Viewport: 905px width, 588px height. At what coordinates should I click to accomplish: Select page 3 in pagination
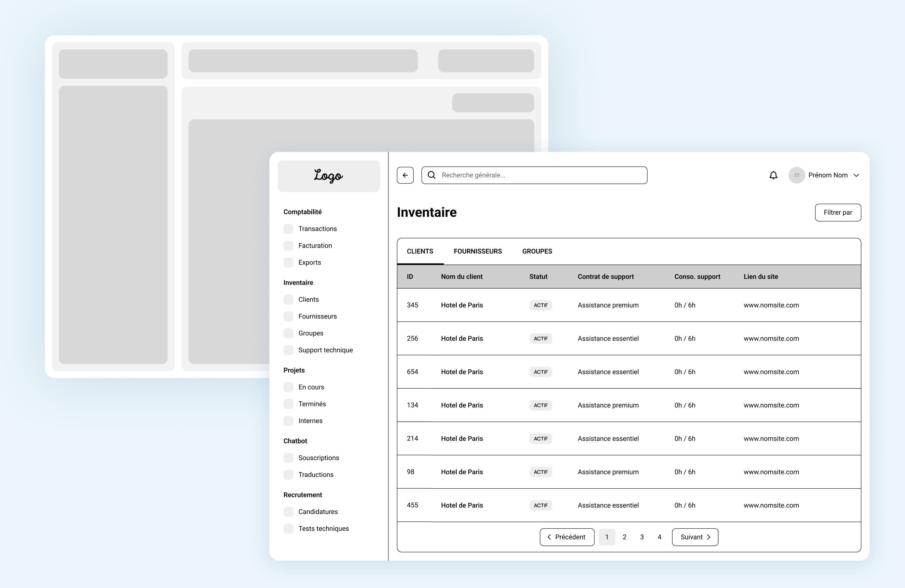click(x=642, y=537)
